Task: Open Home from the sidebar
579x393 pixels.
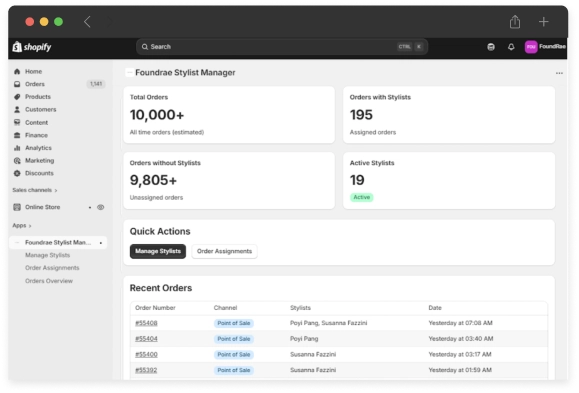Action: point(33,72)
